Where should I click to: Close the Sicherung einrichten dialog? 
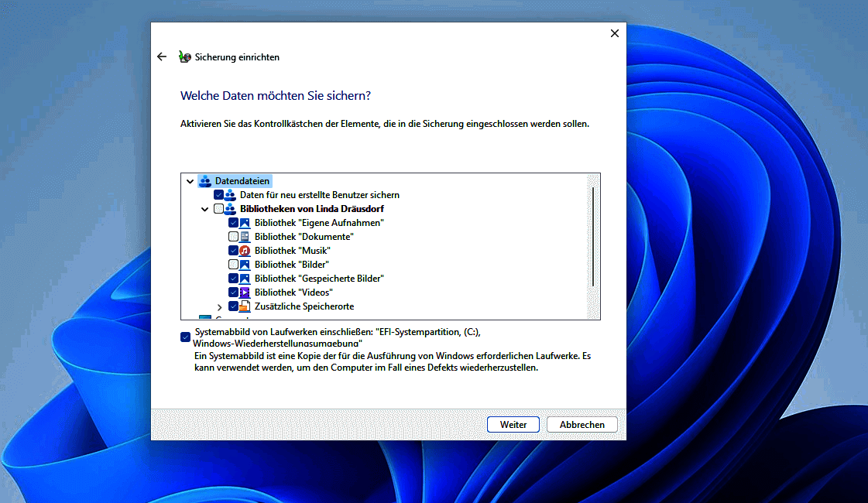[615, 34]
